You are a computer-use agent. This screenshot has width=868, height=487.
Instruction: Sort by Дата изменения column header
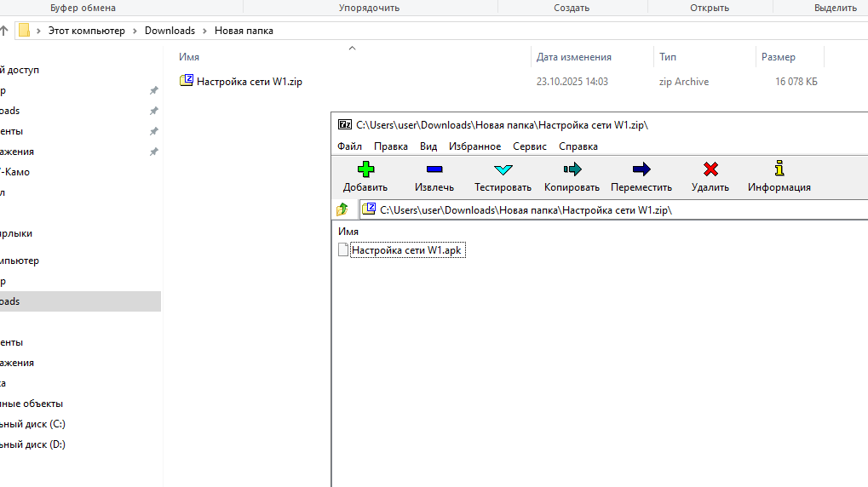(x=574, y=57)
